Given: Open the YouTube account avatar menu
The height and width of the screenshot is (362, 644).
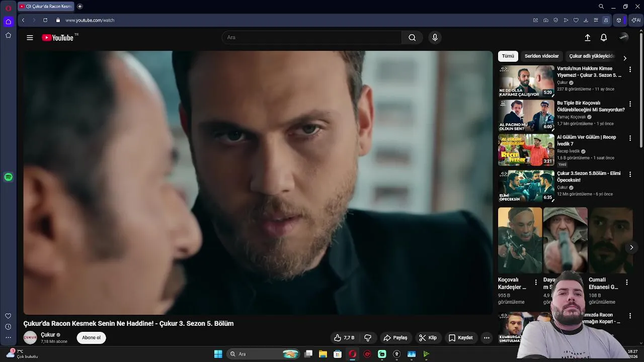Looking at the screenshot, I should (x=624, y=37).
